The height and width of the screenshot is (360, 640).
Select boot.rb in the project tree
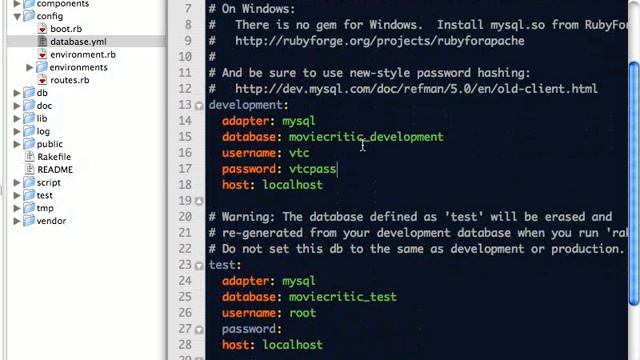click(66, 29)
